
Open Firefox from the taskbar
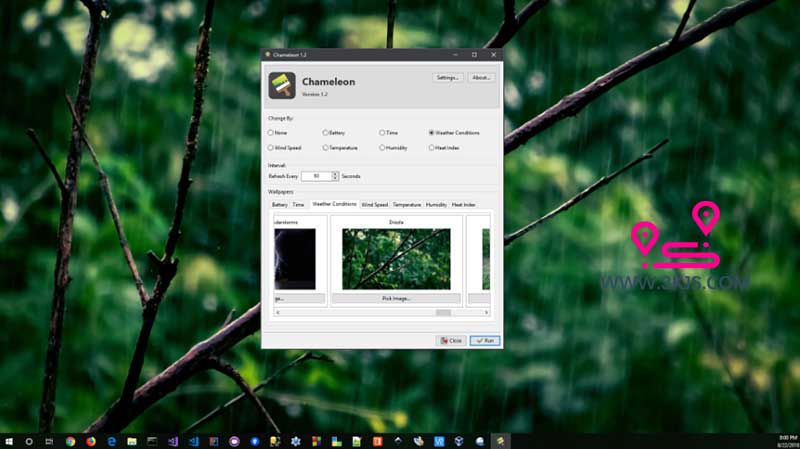tap(91, 440)
